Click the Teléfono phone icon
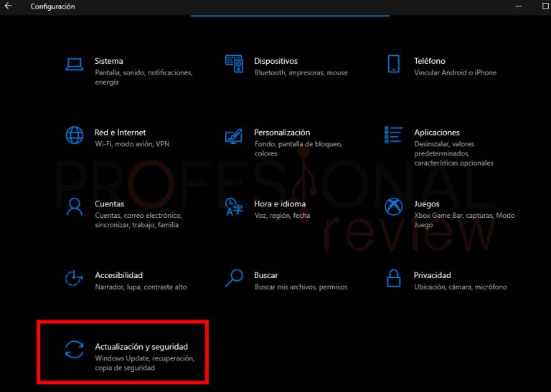 pyautogui.click(x=393, y=64)
